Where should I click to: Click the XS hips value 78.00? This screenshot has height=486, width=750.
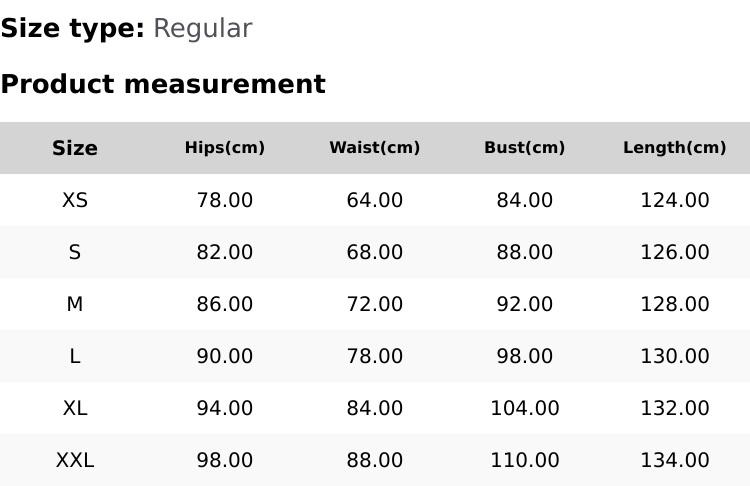pos(225,200)
